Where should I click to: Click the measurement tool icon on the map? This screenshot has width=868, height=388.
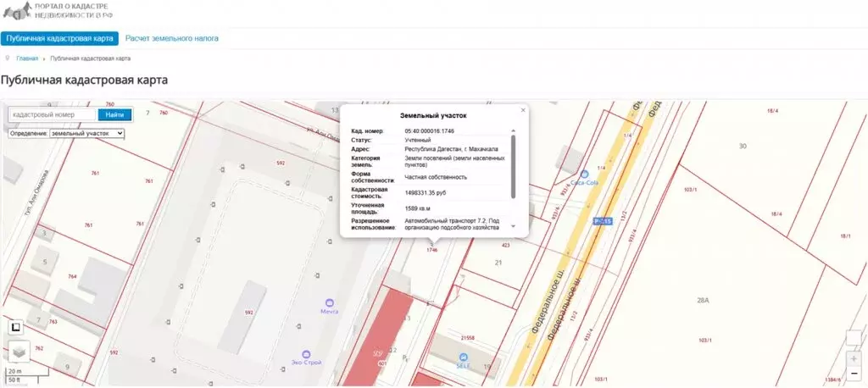[17, 326]
